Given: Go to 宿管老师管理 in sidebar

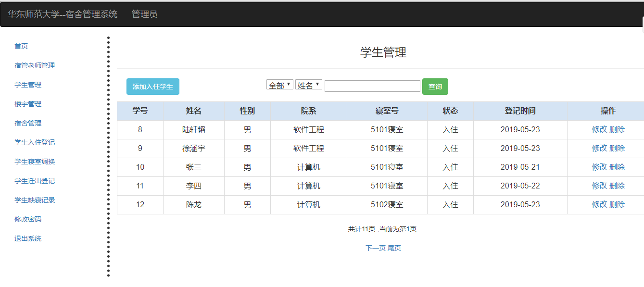Looking at the screenshot, I should click(x=35, y=65).
